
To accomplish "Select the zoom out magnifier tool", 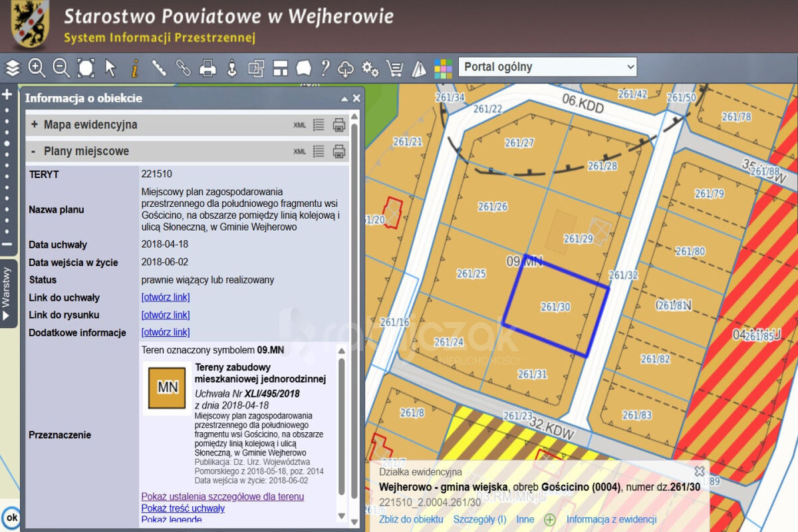I will tap(61, 68).
